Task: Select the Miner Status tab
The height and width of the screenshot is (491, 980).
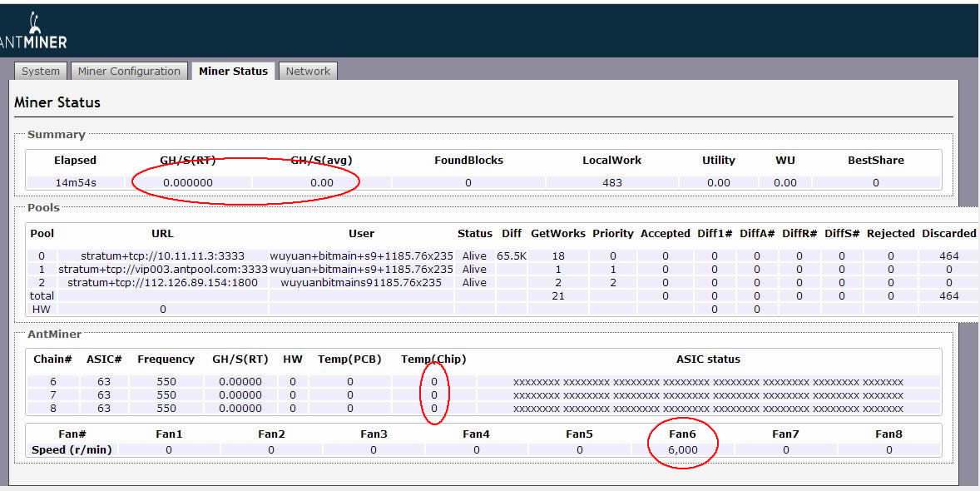Action: coord(233,71)
